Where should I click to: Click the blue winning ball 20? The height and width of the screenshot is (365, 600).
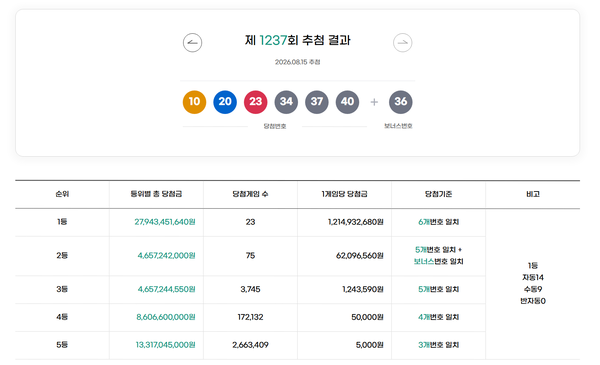[x=225, y=102]
